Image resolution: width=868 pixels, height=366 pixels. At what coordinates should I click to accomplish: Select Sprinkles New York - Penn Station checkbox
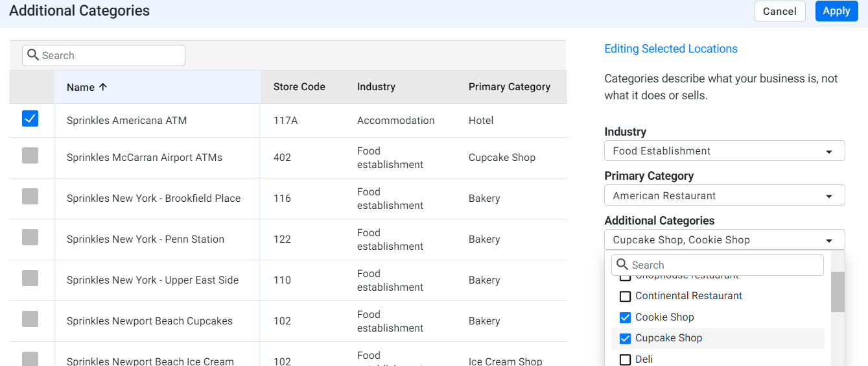(30, 237)
